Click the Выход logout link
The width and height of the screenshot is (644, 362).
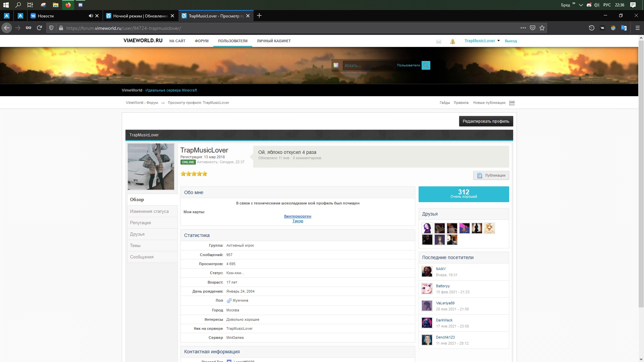pos(511,41)
